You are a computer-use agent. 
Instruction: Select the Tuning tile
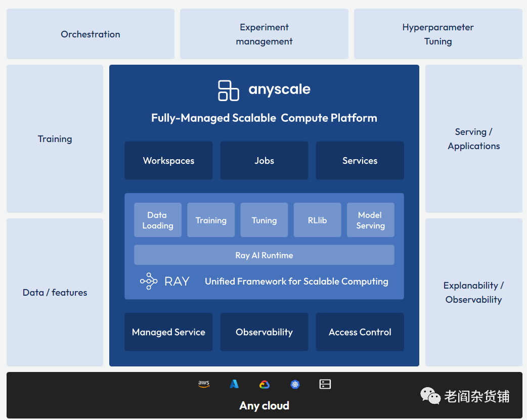[x=264, y=220]
